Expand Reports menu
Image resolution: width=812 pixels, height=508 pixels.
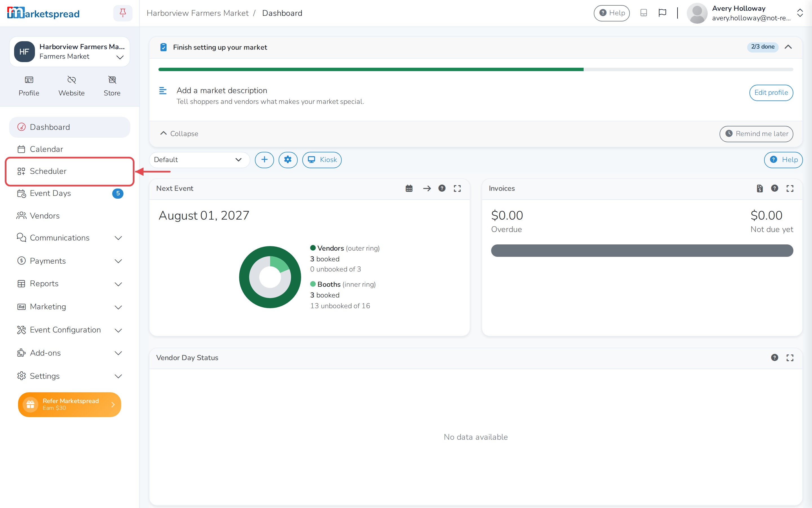[x=69, y=284]
